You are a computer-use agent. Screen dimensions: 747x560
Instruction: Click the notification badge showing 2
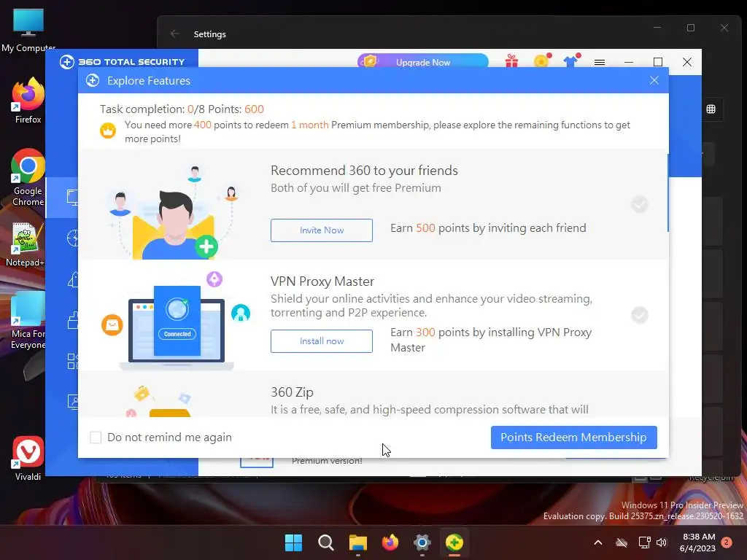point(727,542)
